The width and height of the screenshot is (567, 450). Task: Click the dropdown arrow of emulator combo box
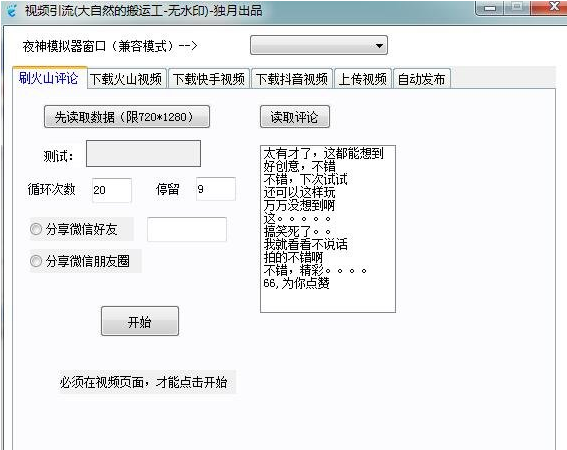379,46
